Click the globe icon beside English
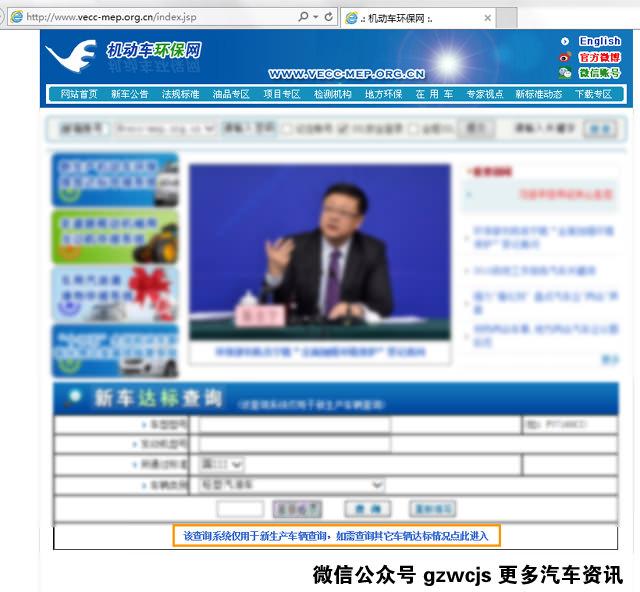 tap(565, 41)
